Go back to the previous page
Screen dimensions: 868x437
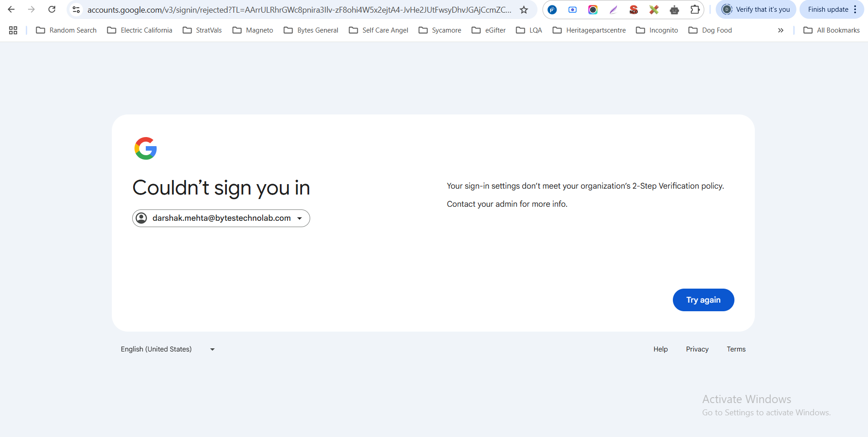tap(11, 9)
